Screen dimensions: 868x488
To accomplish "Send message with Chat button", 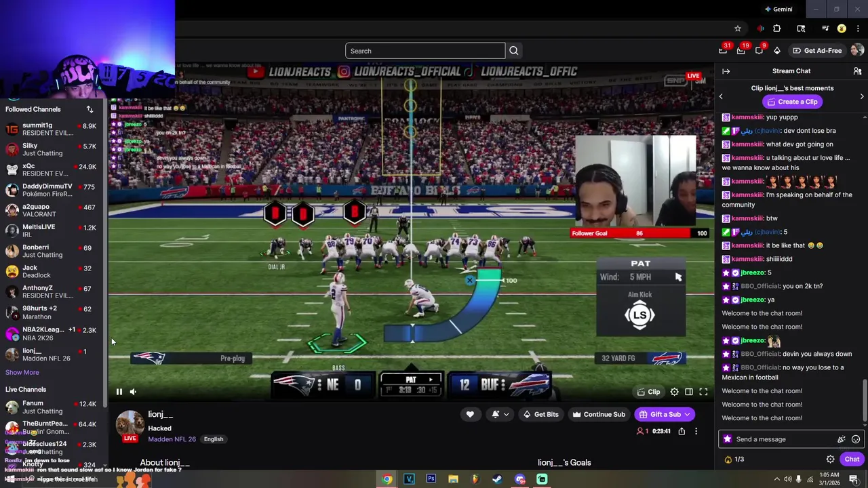I will click(852, 460).
